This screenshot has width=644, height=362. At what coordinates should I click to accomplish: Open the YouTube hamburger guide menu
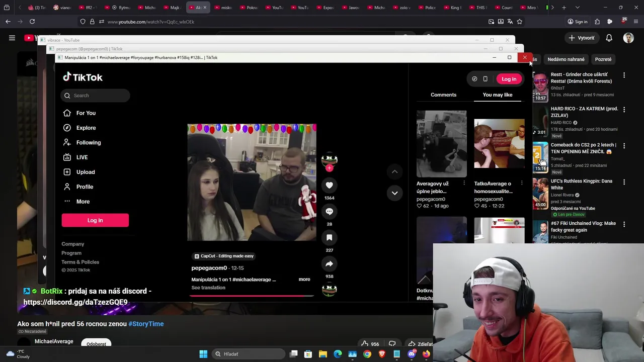coord(12,38)
